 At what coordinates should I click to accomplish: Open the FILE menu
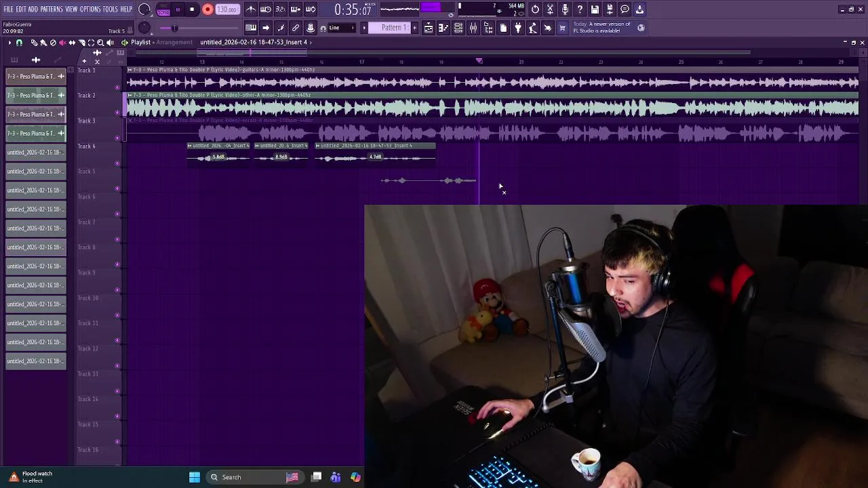9,9
